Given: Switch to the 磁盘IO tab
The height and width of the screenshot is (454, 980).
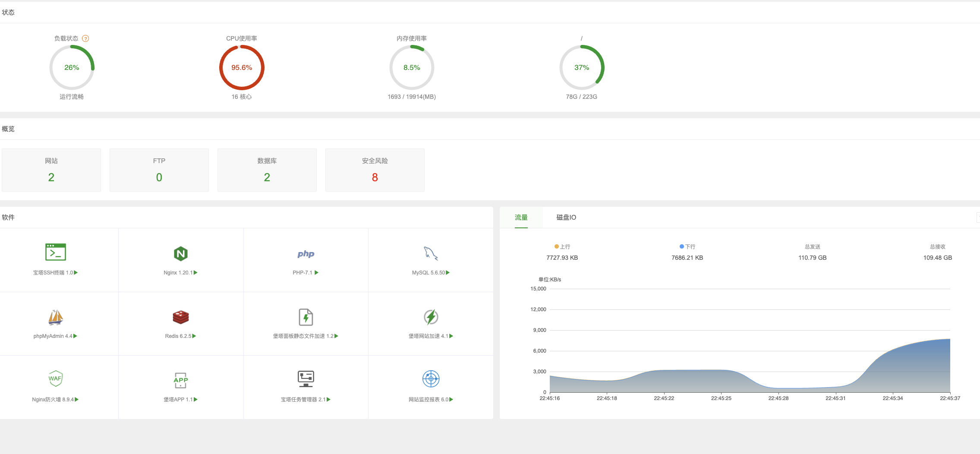Looking at the screenshot, I should pyautogui.click(x=566, y=218).
